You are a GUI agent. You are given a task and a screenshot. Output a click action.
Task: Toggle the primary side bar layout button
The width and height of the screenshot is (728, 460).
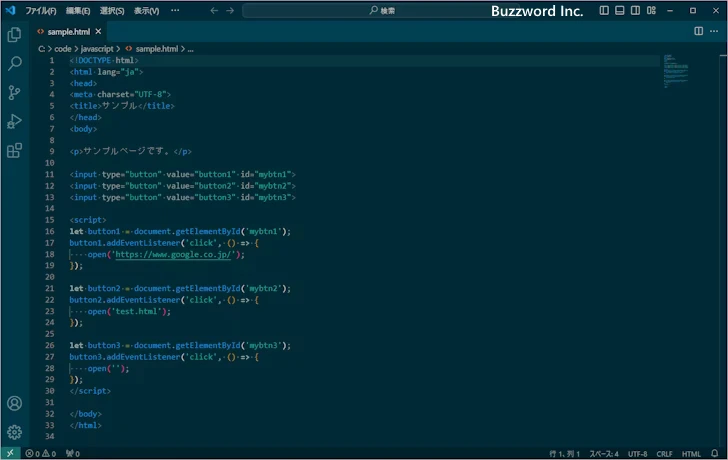pyautogui.click(x=604, y=10)
